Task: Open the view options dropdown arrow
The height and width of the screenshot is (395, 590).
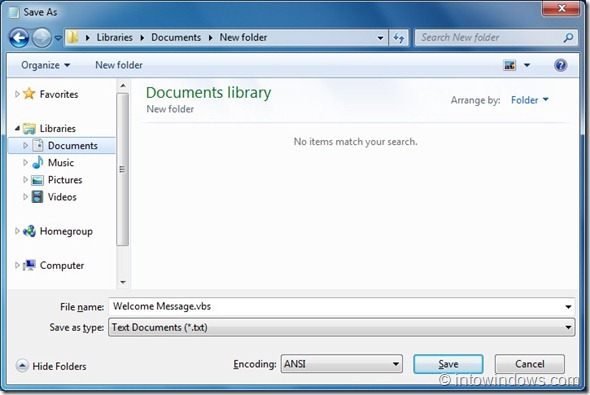Action: tap(527, 65)
